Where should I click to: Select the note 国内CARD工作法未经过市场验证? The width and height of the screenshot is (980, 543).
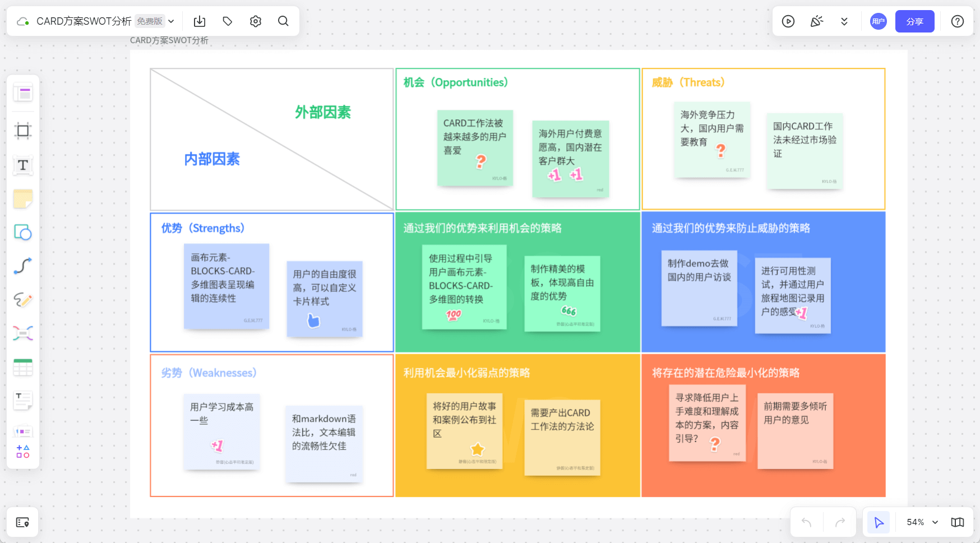click(805, 151)
